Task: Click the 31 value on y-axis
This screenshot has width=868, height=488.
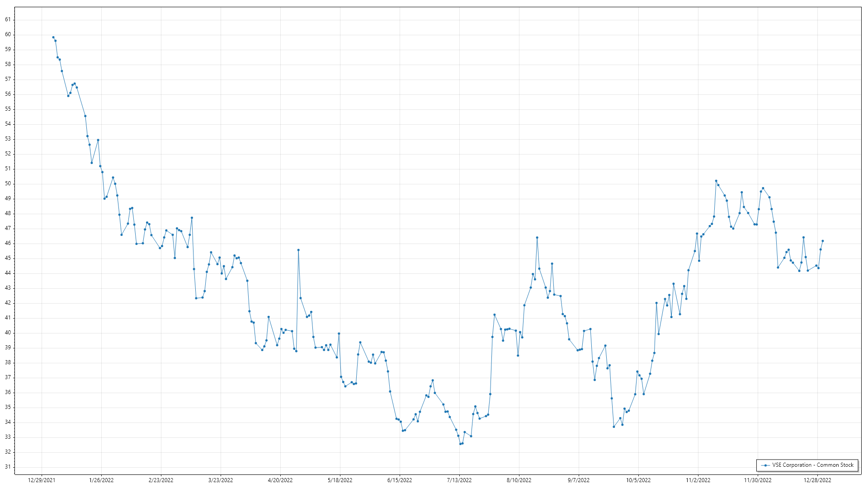Action: click(x=8, y=467)
